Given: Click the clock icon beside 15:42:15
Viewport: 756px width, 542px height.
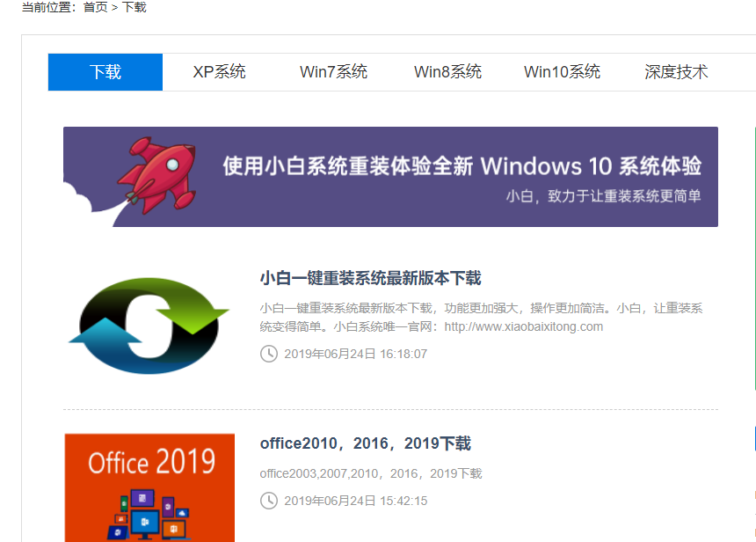Looking at the screenshot, I should click(268, 501).
